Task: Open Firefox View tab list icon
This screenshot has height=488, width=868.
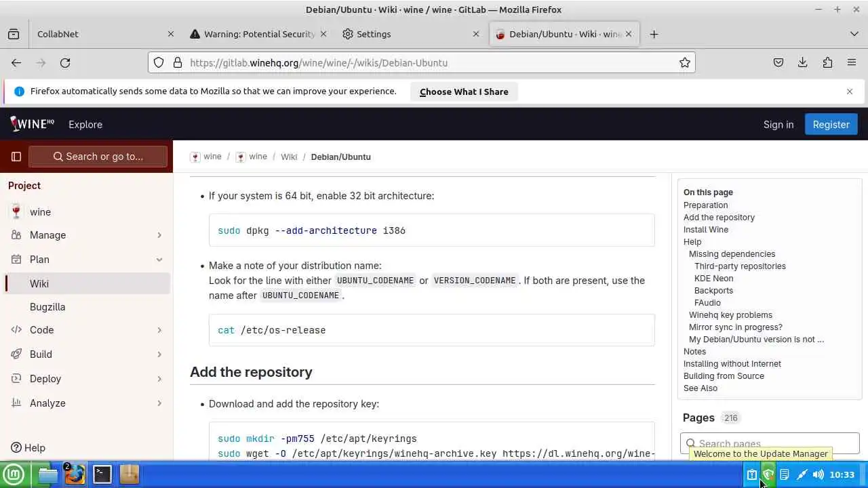Action: [x=14, y=34]
